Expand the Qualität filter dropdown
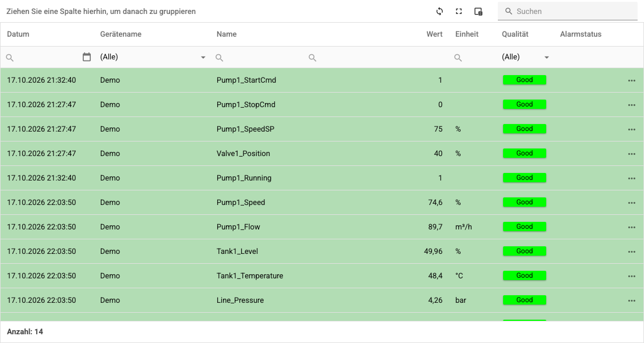This screenshot has width=644, height=343. tap(547, 58)
